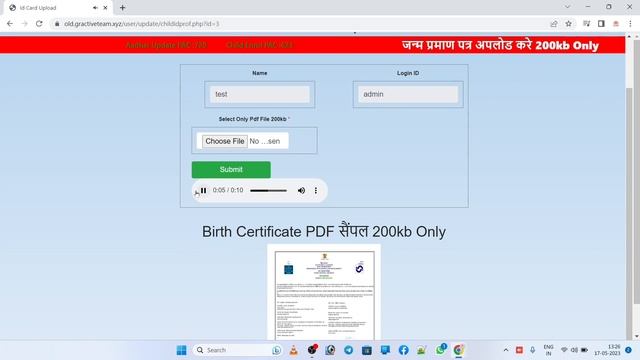Viewport: 640px width, 360px height.
Task: Go forward in browser history
Action: click(x=24, y=24)
